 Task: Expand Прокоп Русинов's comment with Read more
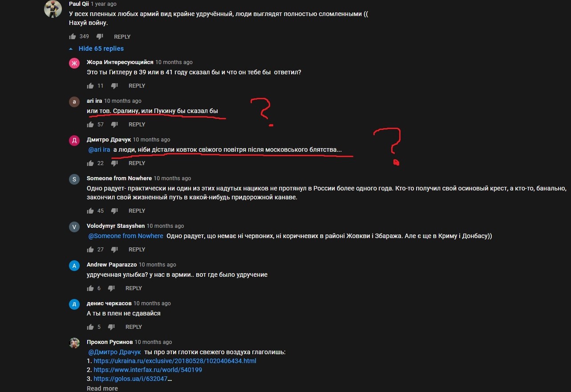[102, 388]
